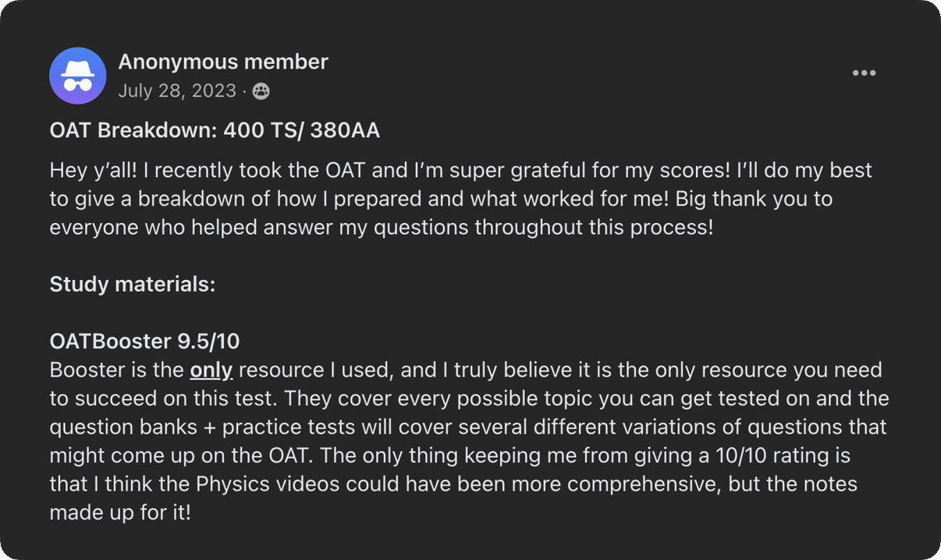Click the anonymous member avatar icon

tap(77, 76)
